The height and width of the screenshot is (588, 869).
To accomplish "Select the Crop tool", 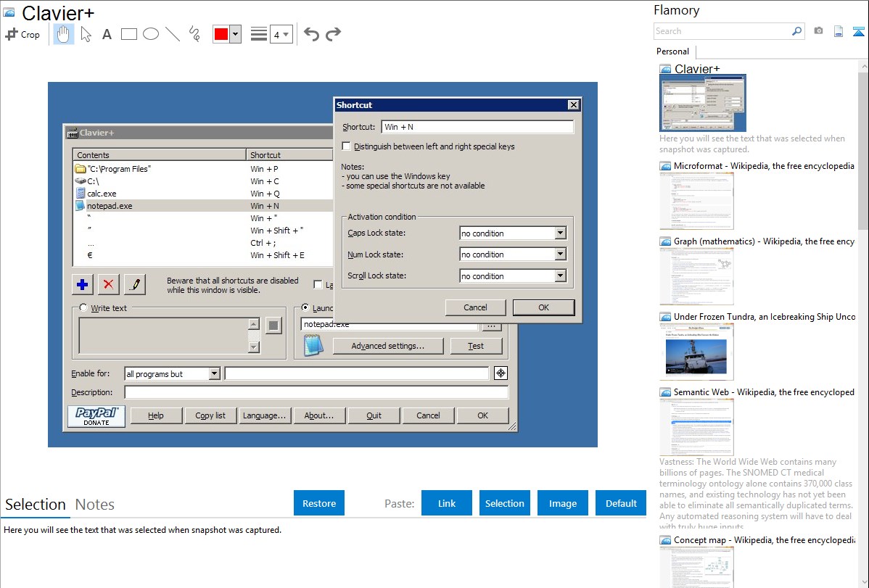I will click(22, 34).
